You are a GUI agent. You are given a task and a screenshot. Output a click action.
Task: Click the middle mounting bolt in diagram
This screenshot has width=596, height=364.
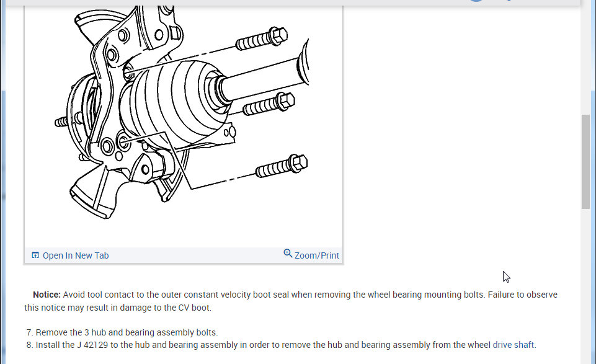pos(269,104)
